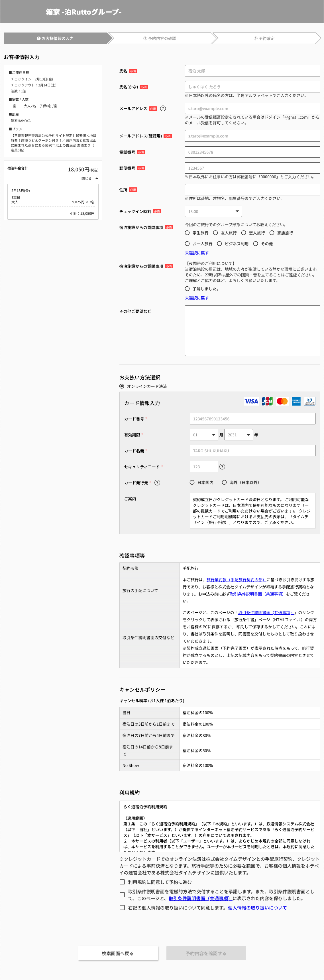The image size is (324, 980).
Task: Open the 個人情報の取り扱いについて link
Action: (257, 908)
